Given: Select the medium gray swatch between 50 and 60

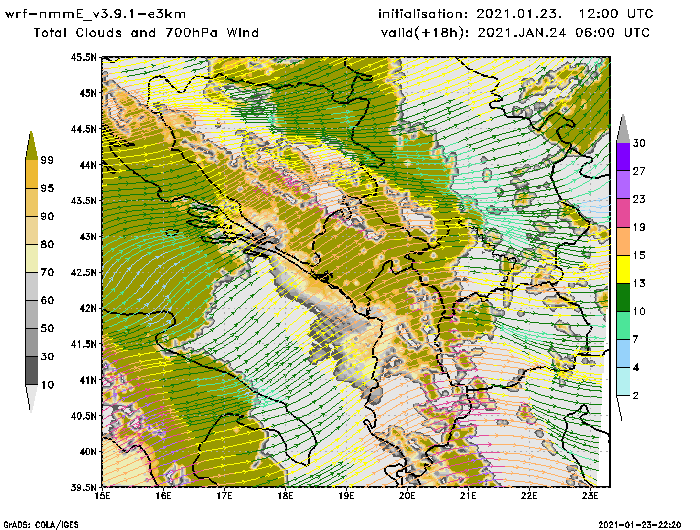Looking at the screenshot, I should pyautogui.click(x=32, y=315).
